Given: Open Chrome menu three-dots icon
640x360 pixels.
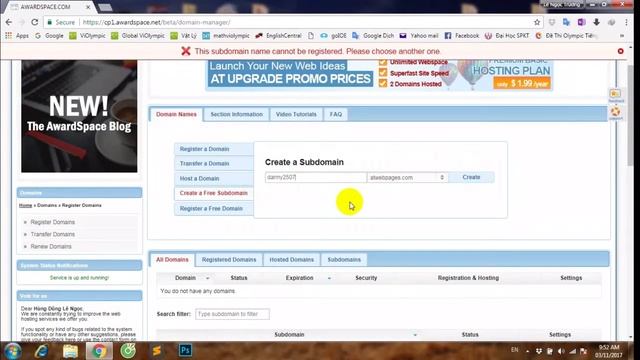Looking at the screenshot, I should click(626, 22).
